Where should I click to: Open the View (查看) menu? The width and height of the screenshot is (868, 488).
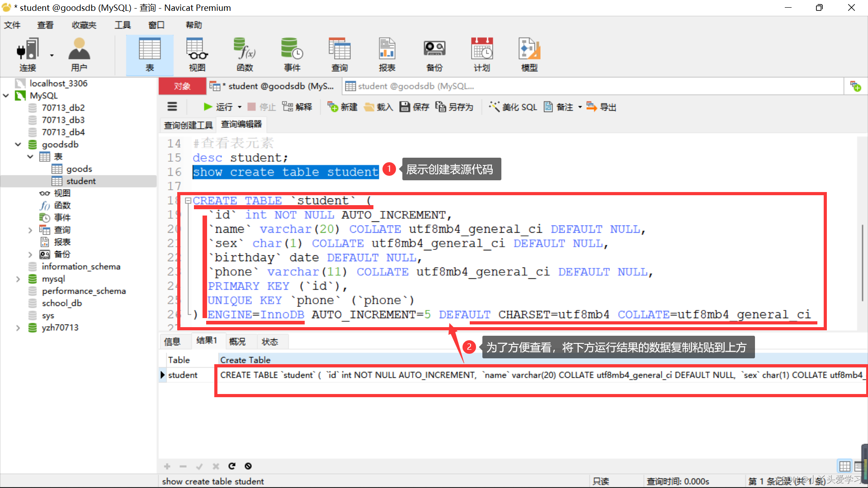pos(45,25)
